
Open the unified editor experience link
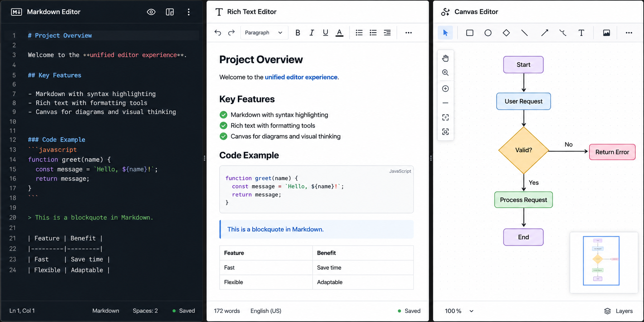301,77
